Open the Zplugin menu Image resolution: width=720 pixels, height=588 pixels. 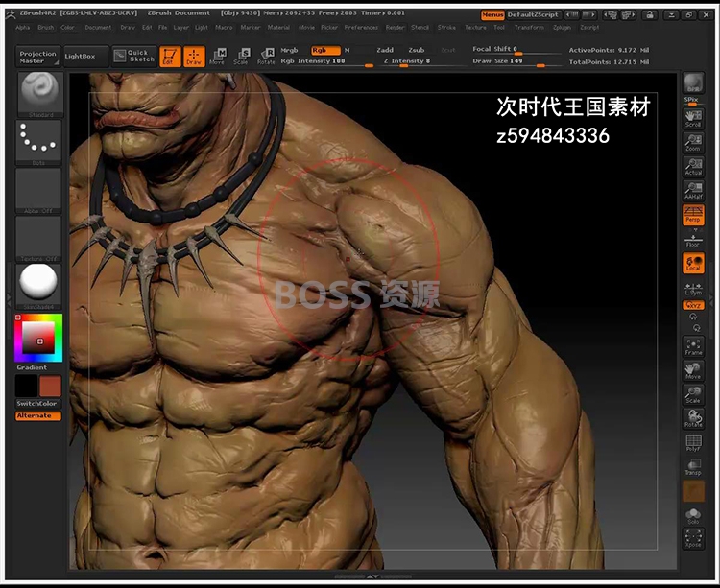tap(562, 28)
